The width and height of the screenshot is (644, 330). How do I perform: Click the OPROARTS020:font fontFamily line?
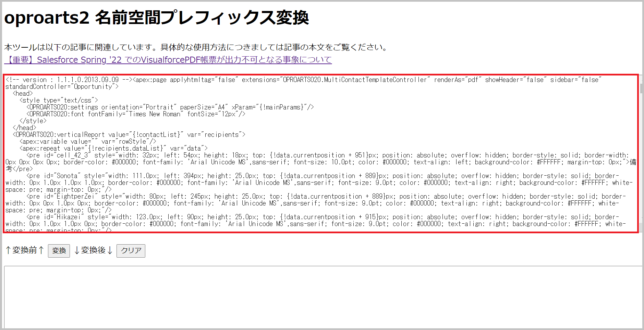pyautogui.click(x=136, y=114)
